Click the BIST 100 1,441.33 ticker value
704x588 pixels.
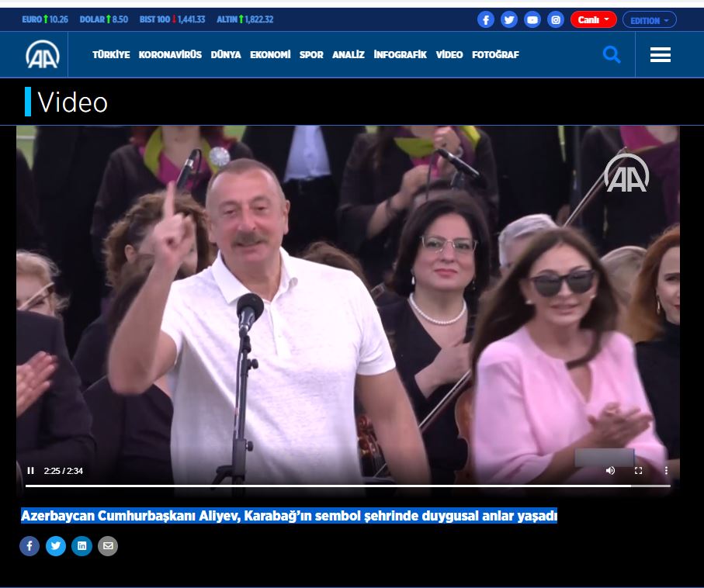172,19
